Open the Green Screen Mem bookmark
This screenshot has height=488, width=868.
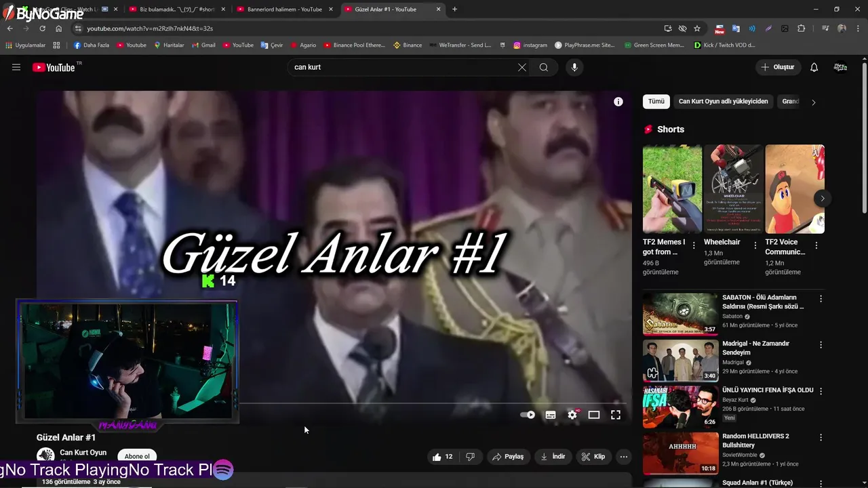[x=654, y=45]
